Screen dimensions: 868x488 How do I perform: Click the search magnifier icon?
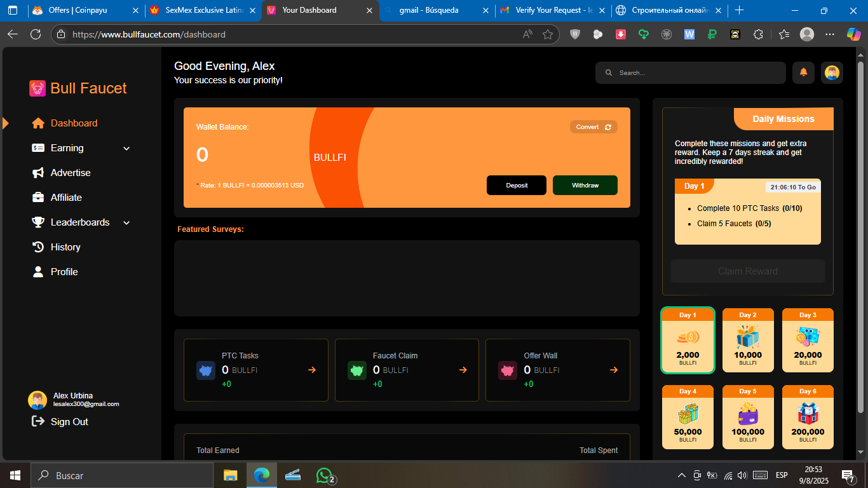pyautogui.click(x=609, y=73)
